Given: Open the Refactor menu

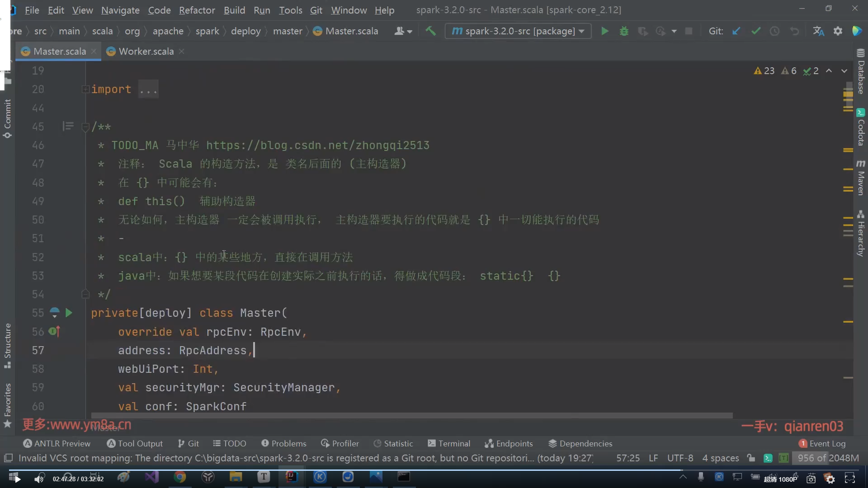Looking at the screenshot, I should (x=197, y=10).
